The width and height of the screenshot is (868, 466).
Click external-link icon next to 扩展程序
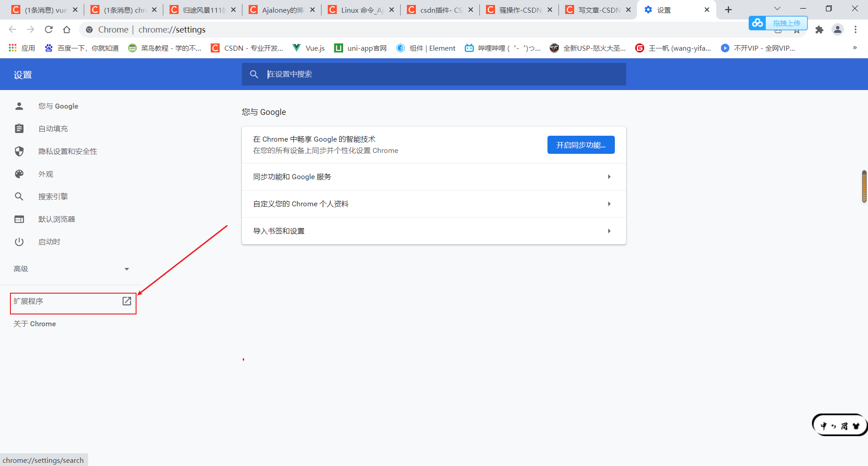[127, 301]
